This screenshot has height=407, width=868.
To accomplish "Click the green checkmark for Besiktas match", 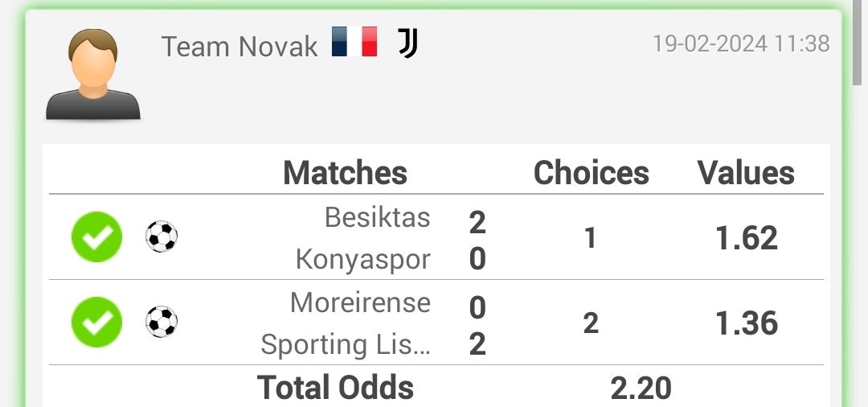I will 97,237.
